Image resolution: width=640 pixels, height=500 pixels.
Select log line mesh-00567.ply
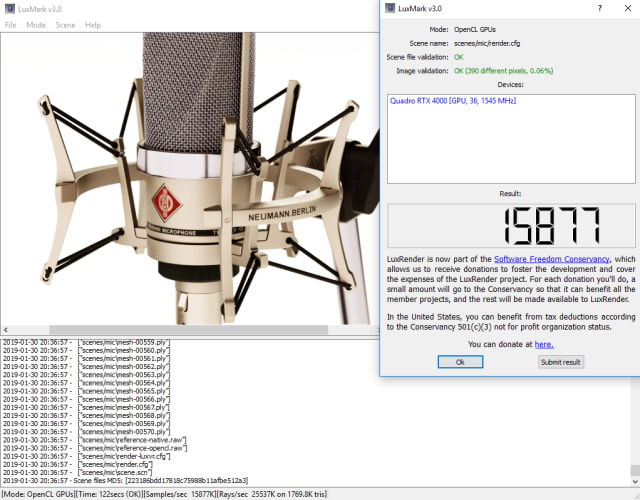click(x=87, y=407)
